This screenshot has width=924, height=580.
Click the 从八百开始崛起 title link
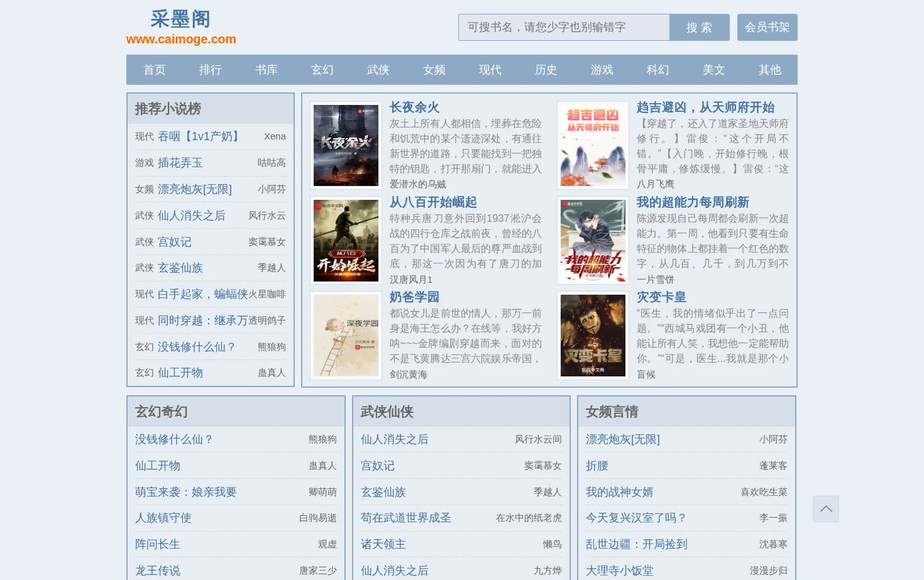pos(434,202)
